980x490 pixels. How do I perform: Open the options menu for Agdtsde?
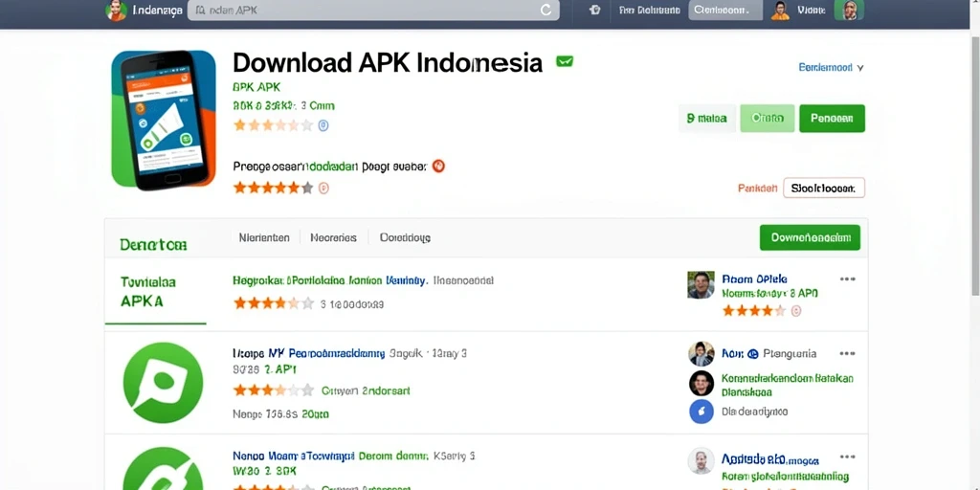click(848, 457)
